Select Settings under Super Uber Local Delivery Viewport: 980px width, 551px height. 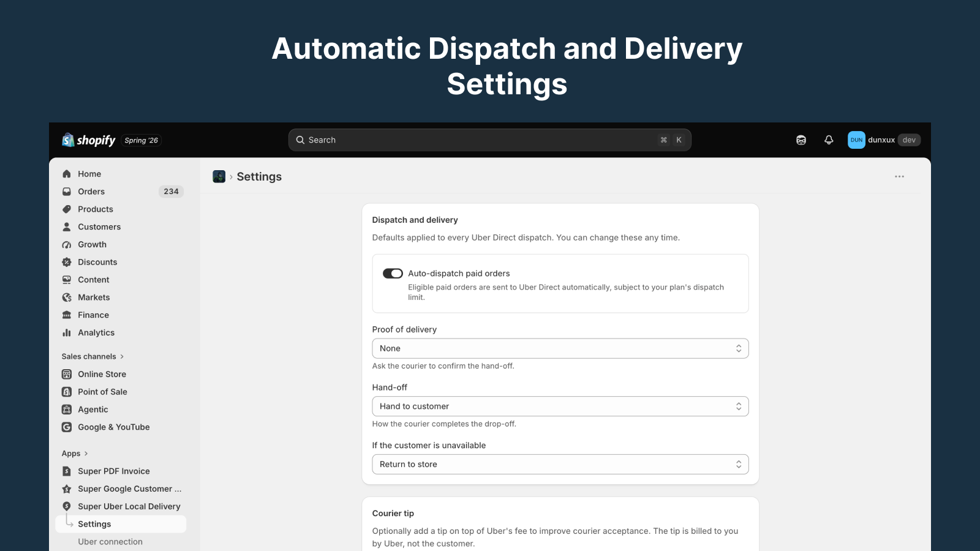coord(121,524)
